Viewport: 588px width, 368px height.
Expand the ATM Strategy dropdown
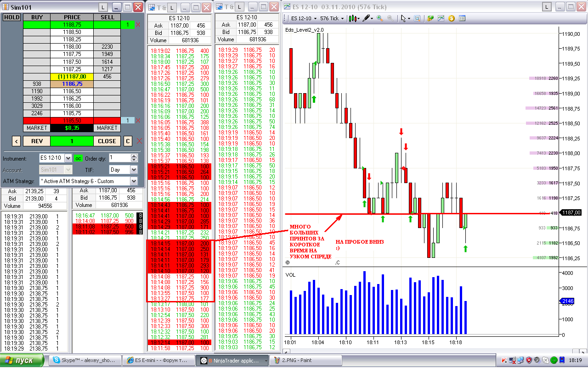coord(134,181)
